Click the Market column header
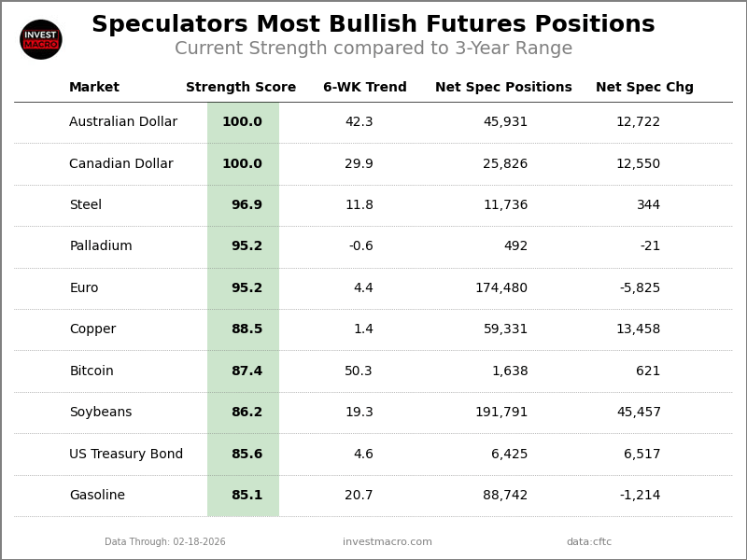The image size is (747, 560). point(94,88)
